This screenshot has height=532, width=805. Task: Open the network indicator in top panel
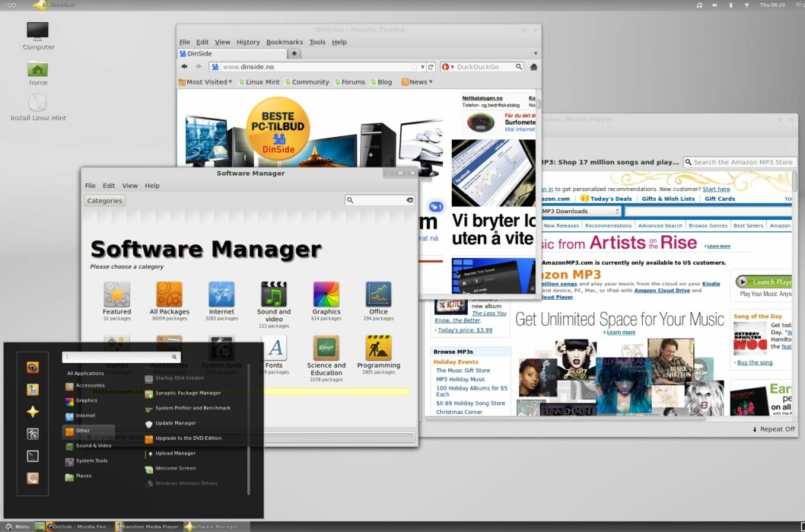click(747, 5)
